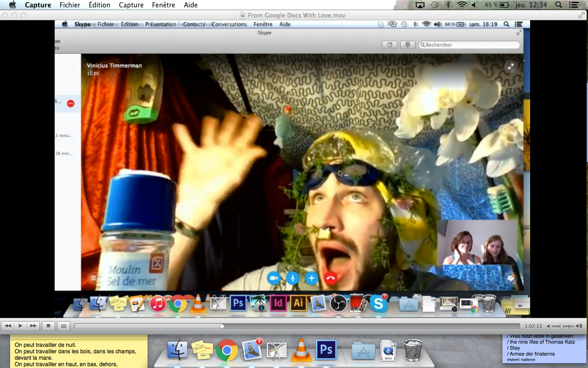This screenshot has height=368, width=588.
Task: Fast-forward the movie with the double-right-arrow button
Action: tap(33, 326)
